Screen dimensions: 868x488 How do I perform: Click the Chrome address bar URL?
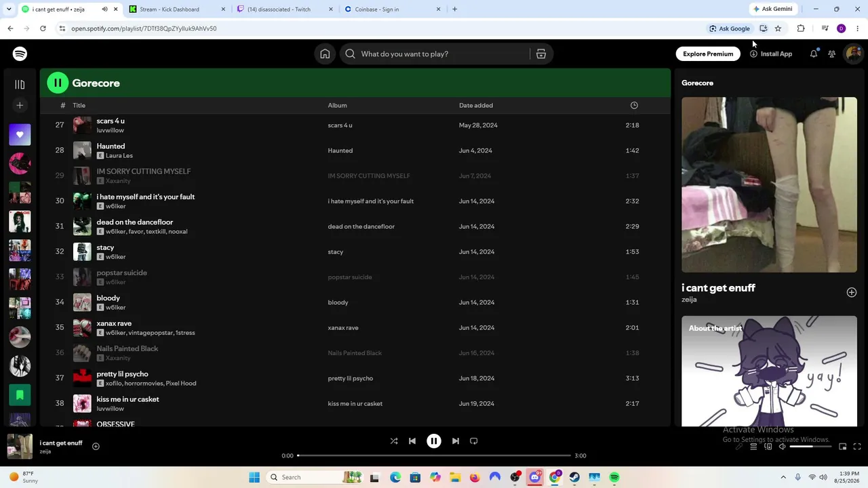point(144,28)
